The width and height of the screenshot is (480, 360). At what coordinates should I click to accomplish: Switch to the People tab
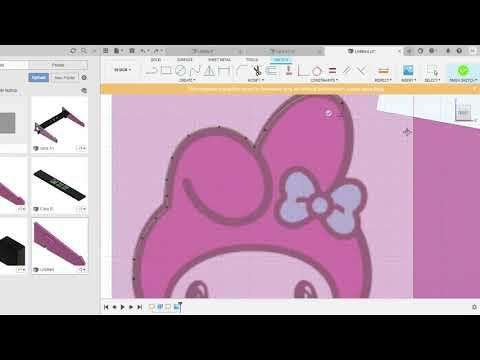click(58, 65)
